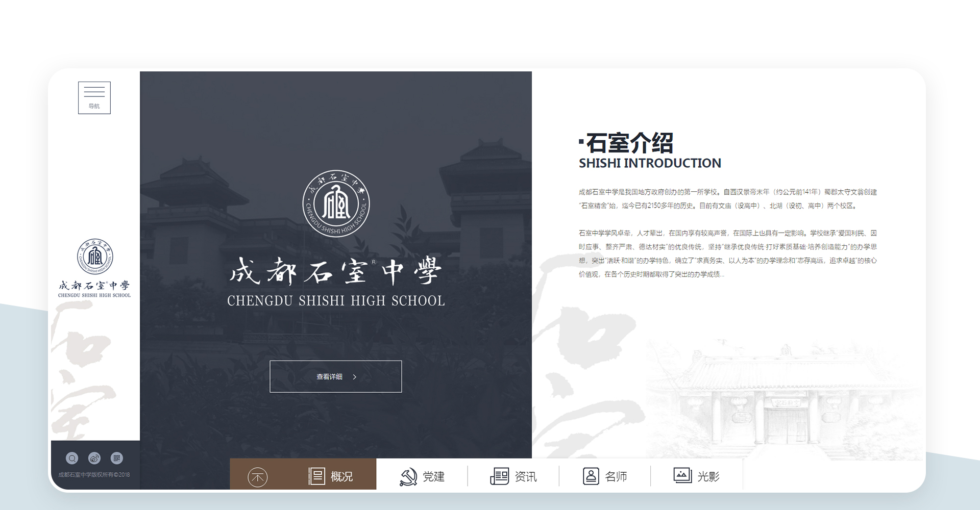Click the up-arrow circle icon
This screenshot has height=510, width=980.
[x=258, y=477]
